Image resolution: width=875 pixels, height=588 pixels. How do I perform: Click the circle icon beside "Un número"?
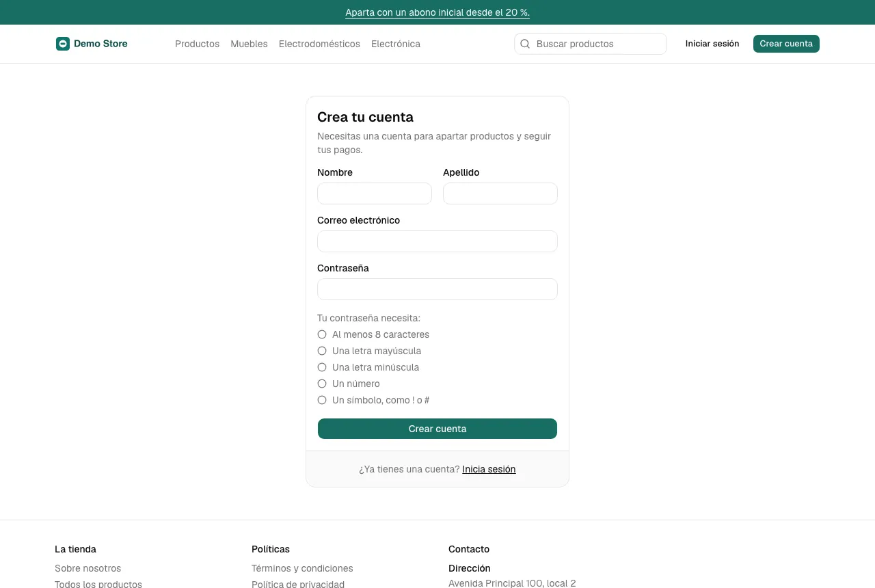click(322, 384)
